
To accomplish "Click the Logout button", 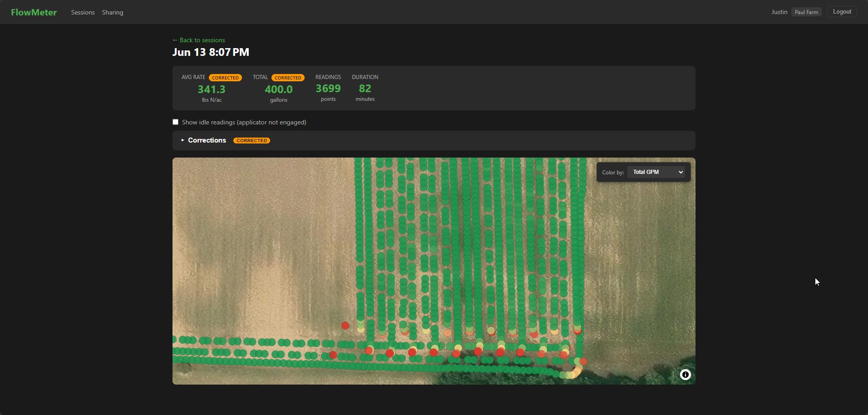I will [842, 12].
